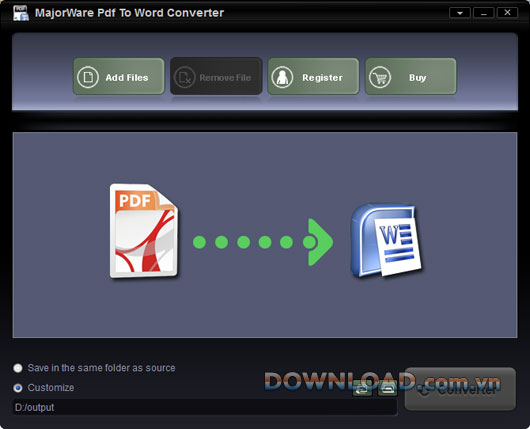This screenshot has height=429, width=530.
Task: Open the title bar dropdown menu arrow
Action: [460, 13]
